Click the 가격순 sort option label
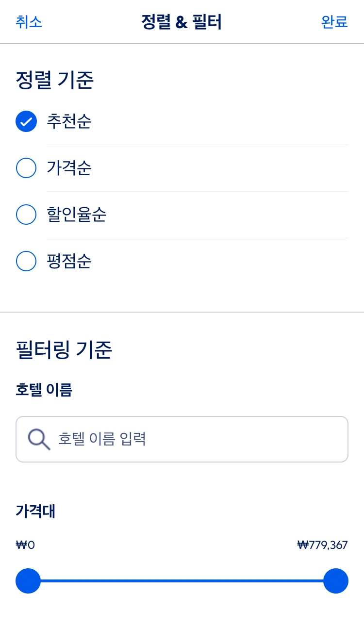Viewport: 364px width, 628px height. [69, 168]
